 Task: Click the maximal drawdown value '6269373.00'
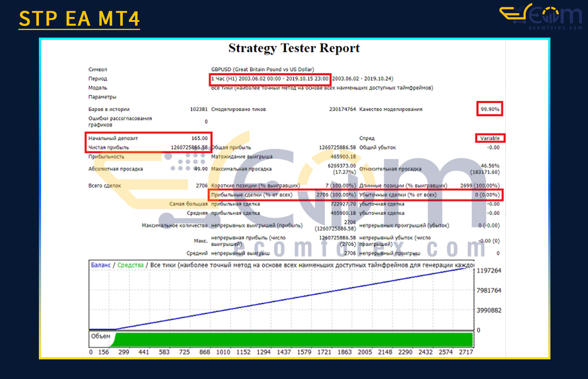(342, 165)
